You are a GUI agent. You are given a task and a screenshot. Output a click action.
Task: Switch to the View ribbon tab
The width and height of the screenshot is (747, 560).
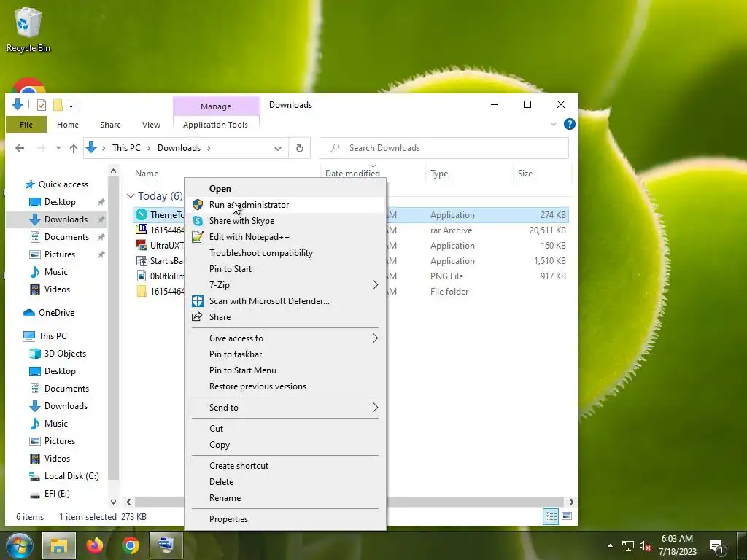pos(151,125)
